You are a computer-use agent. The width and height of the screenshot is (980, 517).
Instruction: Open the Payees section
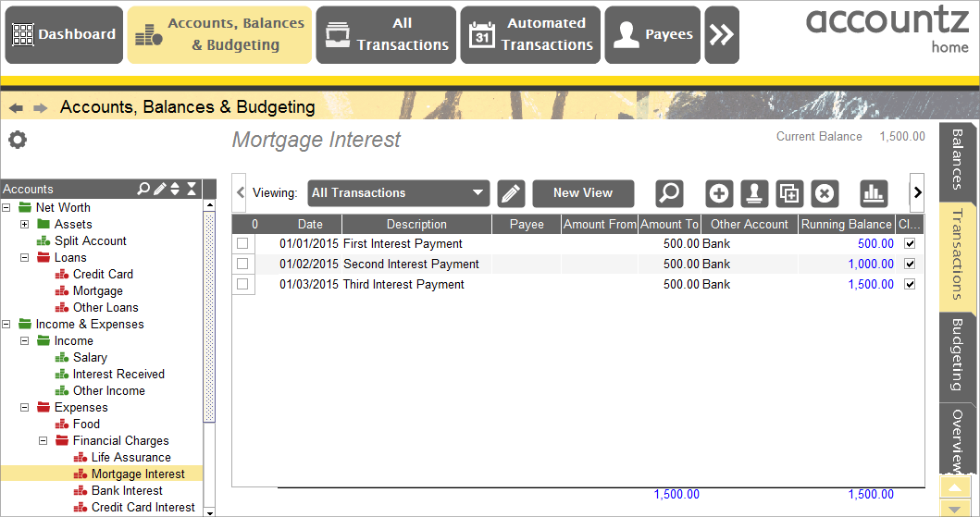[652, 35]
